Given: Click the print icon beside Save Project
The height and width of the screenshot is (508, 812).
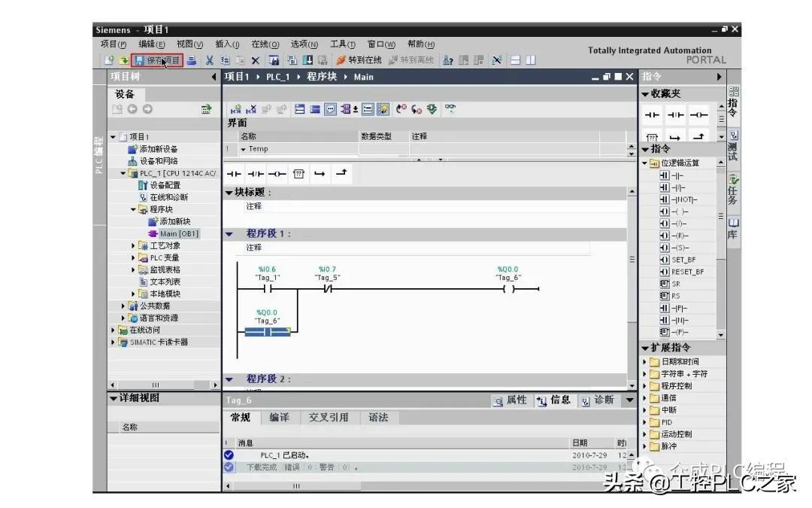Looking at the screenshot, I should click(192, 61).
